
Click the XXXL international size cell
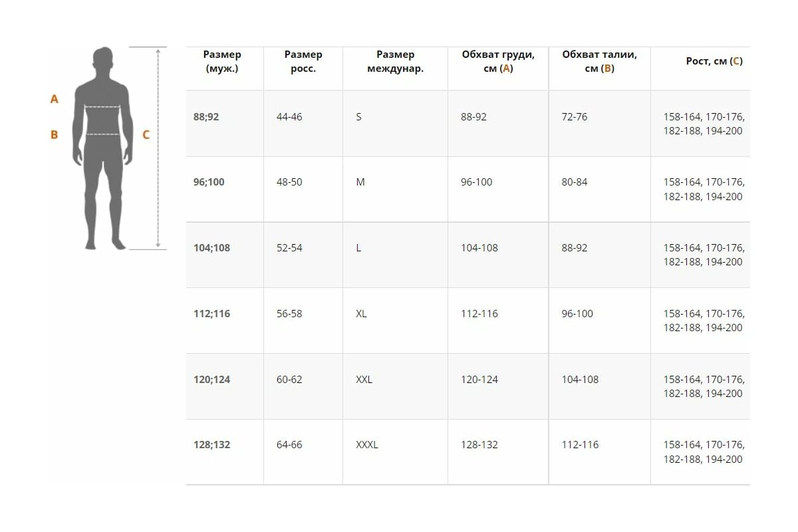pos(367,445)
